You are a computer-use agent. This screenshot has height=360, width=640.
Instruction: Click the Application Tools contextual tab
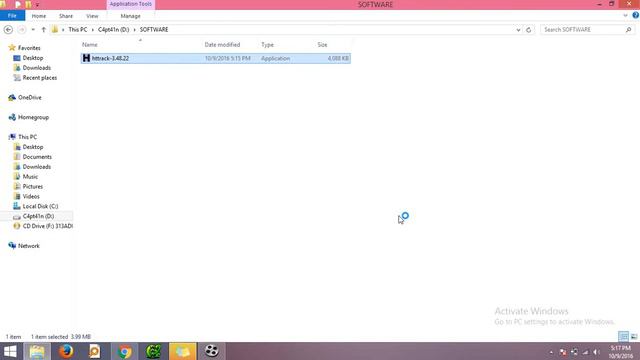pos(131,4)
